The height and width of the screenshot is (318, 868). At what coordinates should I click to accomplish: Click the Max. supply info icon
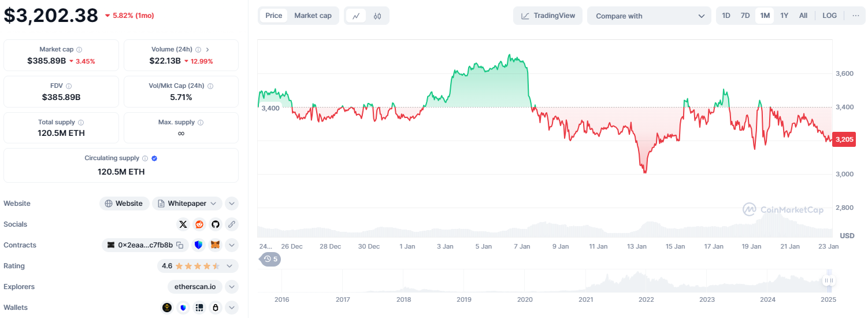201,123
